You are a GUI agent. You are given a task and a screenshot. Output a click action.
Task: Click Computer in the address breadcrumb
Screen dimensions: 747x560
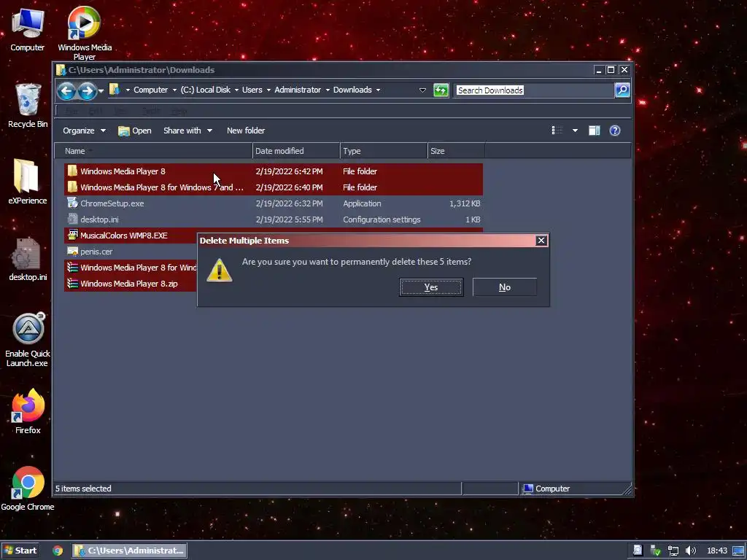click(150, 90)
